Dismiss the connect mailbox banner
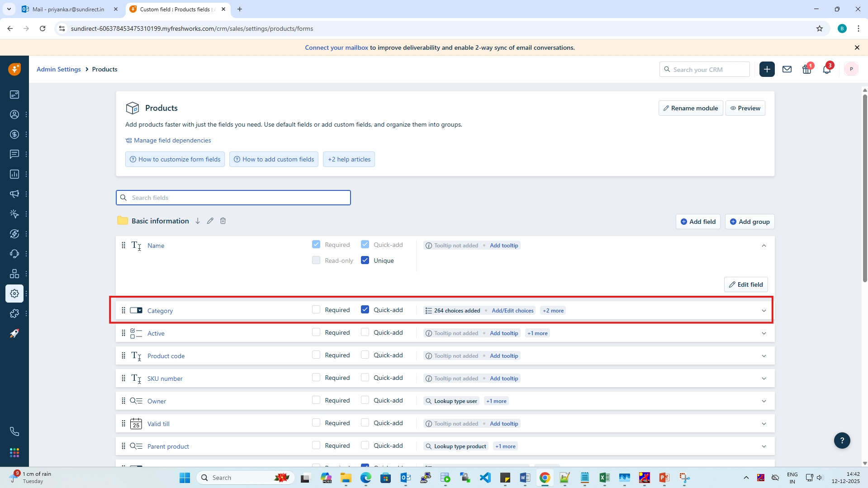The image size is (868, 488). (x=857, y=47)
